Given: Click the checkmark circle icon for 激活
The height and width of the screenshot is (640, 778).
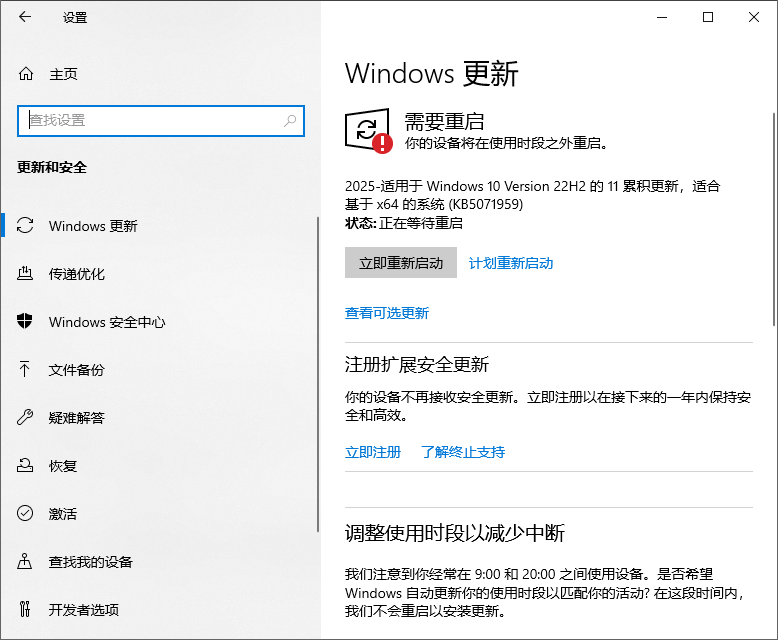Looking at the screenshot, I should point(25,513).
